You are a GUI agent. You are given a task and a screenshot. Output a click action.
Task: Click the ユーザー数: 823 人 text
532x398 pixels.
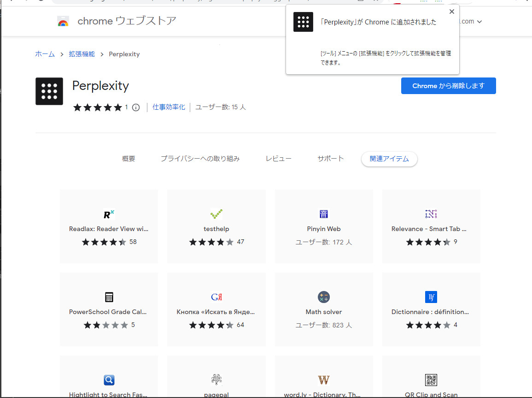tap(324, 325)
